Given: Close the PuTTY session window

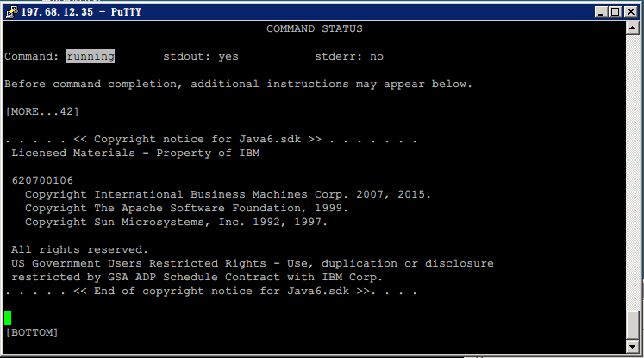Looking at the screenshot, I should point(630,11).
